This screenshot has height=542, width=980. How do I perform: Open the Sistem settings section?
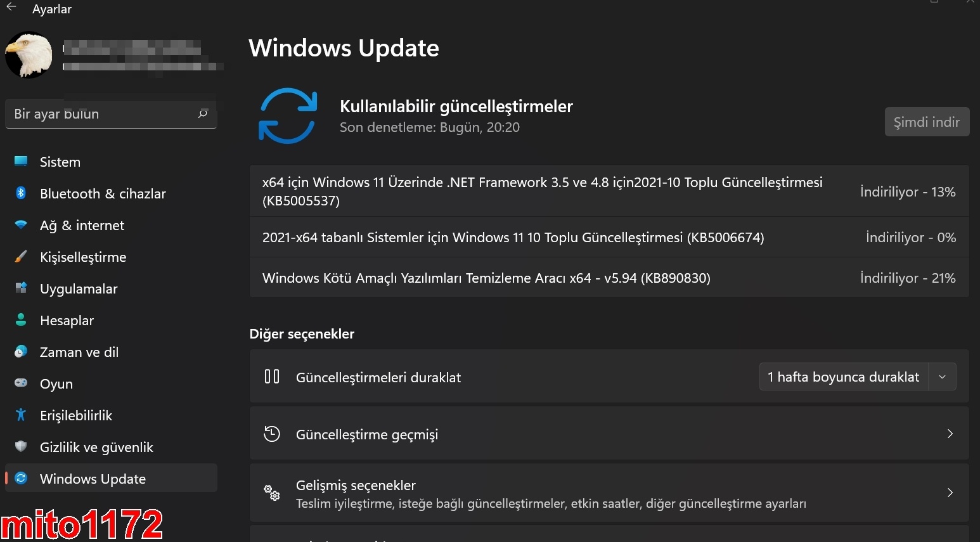click(x=60, y=162)
